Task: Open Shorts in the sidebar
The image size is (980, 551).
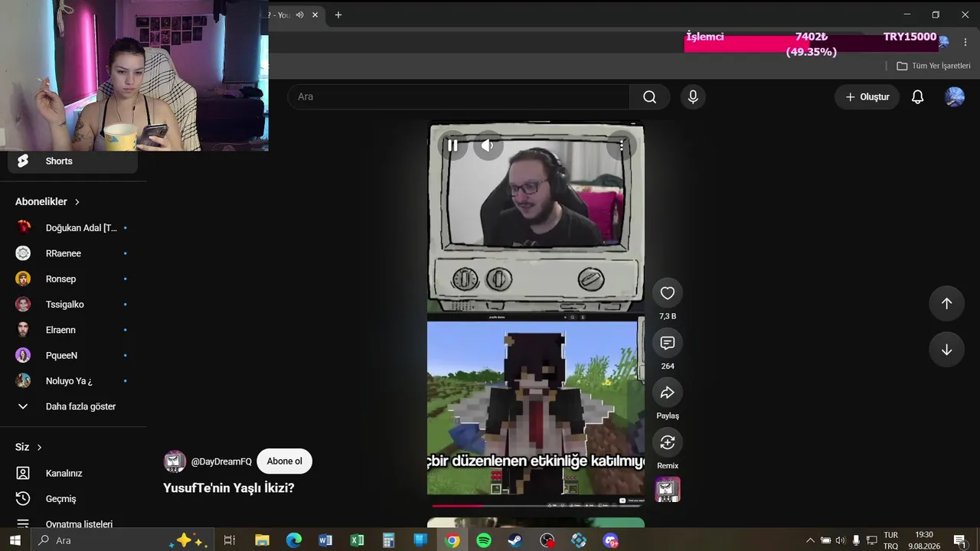Action: tap(73, 161)
